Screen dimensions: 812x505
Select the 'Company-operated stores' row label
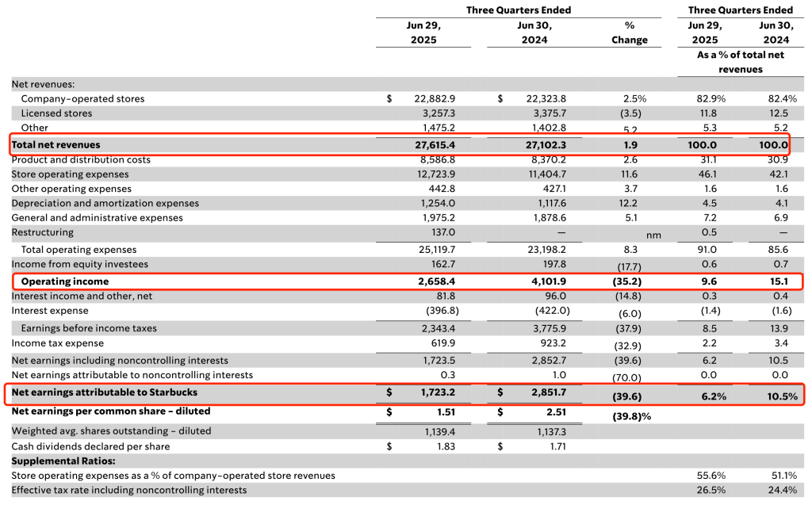point(82,98)
